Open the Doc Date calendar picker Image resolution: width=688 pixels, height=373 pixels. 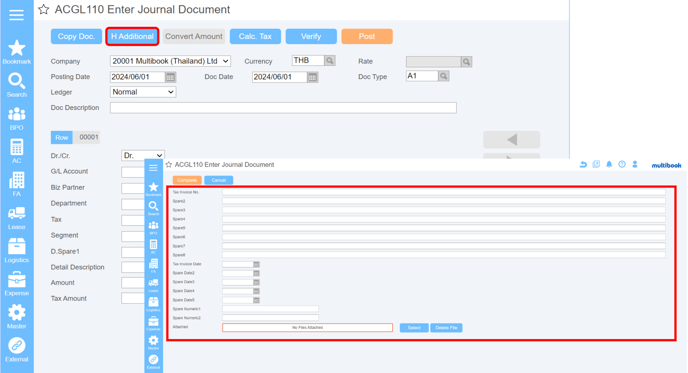tap(312, 77)
